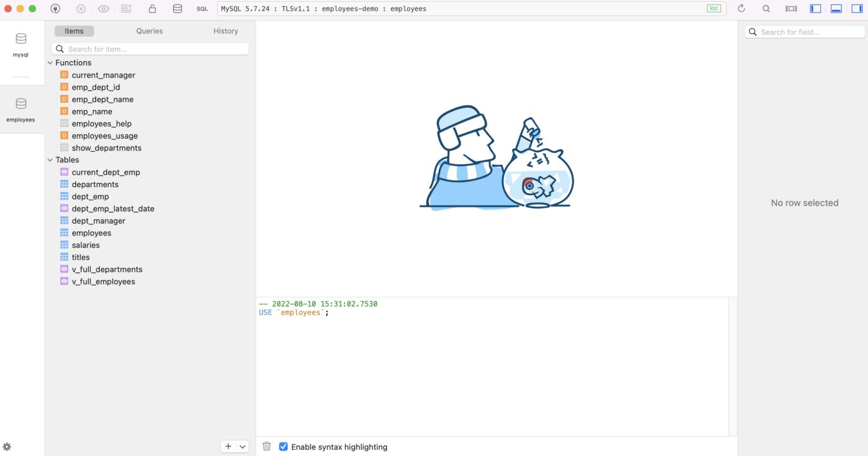Open settings with the gear icon

click(x=7, y=447)
